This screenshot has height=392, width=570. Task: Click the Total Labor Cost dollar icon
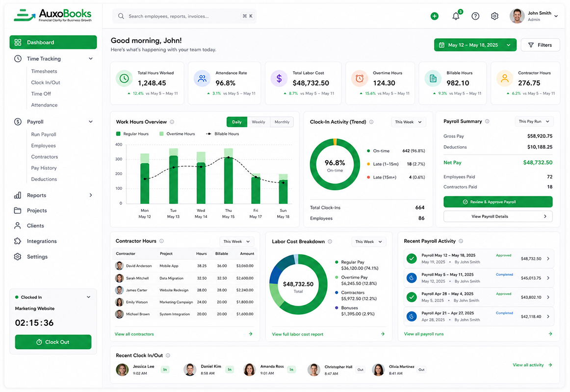point(279,78)
